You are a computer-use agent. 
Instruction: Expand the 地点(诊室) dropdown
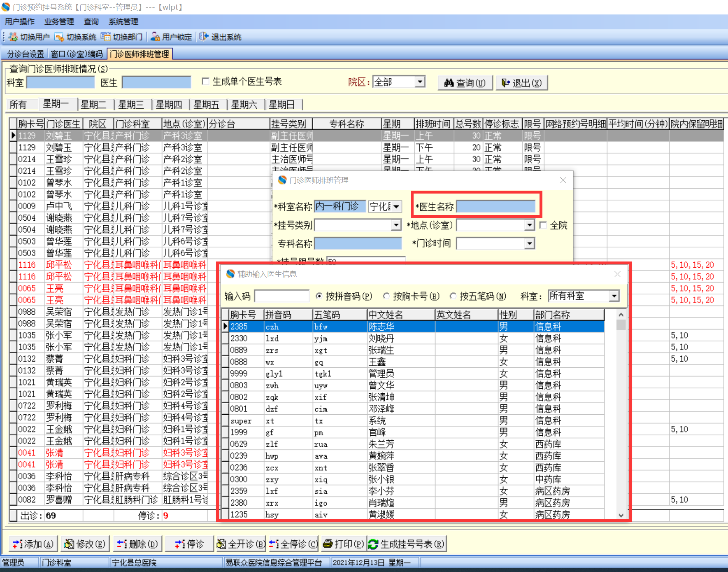tap(530, 225)
